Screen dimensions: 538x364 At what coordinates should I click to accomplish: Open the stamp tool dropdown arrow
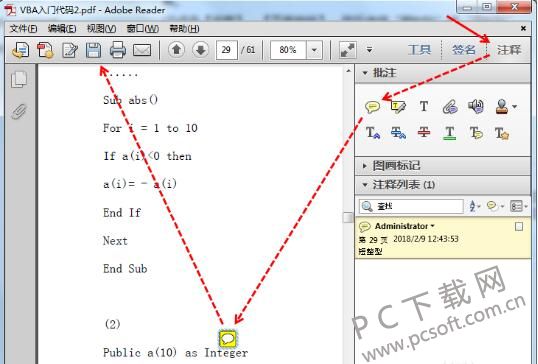[x=514, y=107]
